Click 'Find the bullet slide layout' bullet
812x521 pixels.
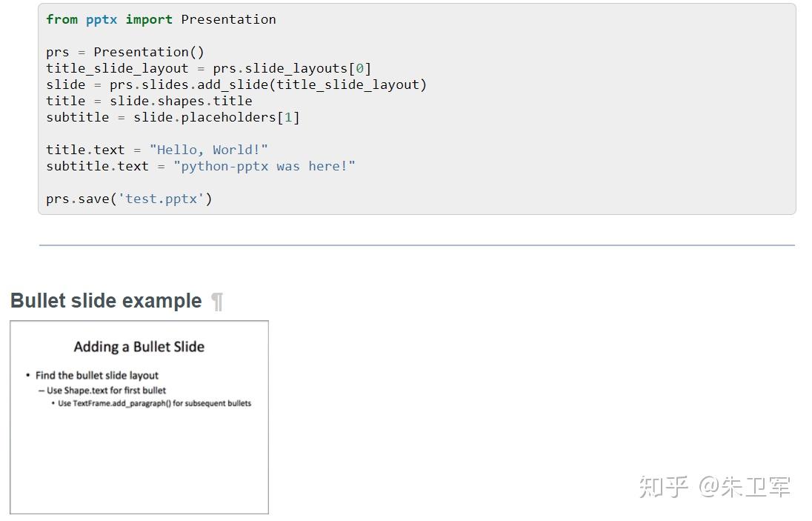click(97, 376)
